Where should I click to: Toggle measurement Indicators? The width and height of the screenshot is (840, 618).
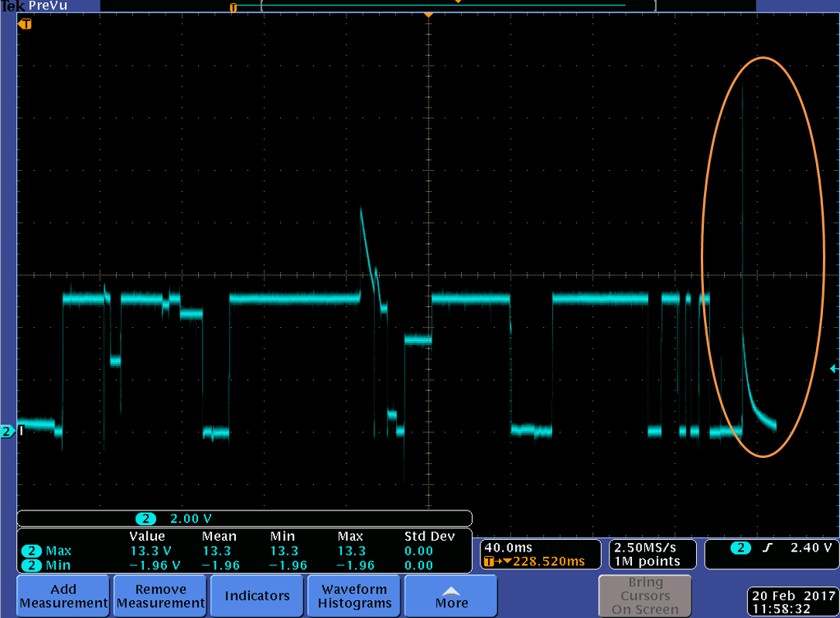coord(256,596)
